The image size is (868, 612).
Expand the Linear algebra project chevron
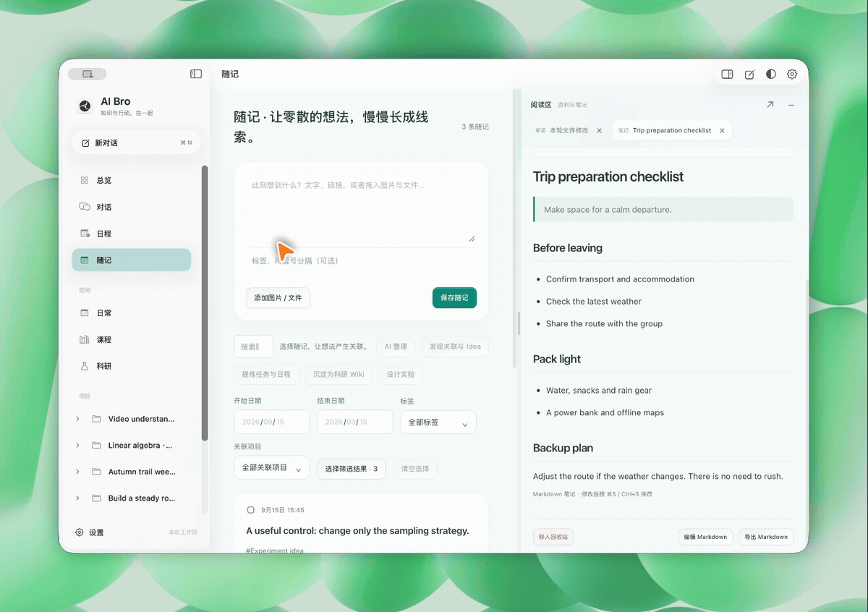click(x=77, y=446)
